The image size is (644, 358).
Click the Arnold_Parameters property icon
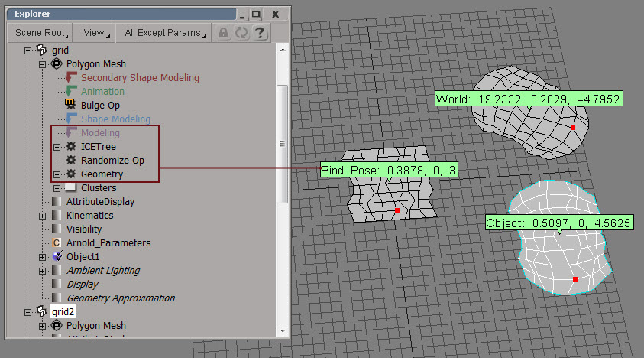click(x=56, y=242)
